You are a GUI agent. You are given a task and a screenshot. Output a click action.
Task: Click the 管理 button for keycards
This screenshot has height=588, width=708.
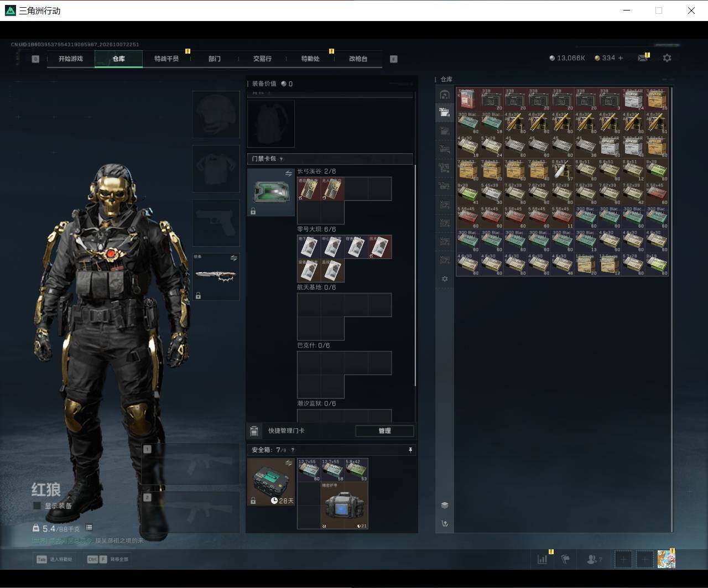coord(384,431)
